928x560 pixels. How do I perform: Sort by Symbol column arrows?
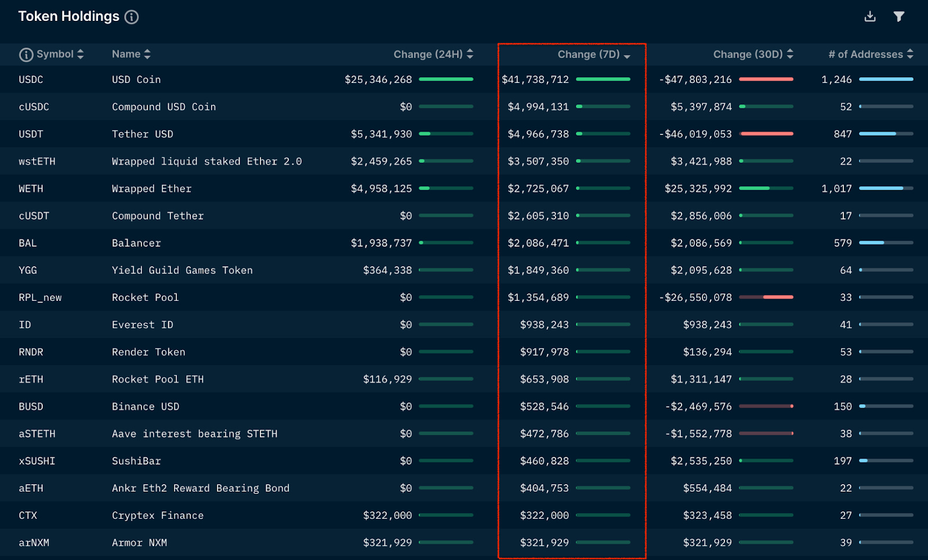coord(81,54)
